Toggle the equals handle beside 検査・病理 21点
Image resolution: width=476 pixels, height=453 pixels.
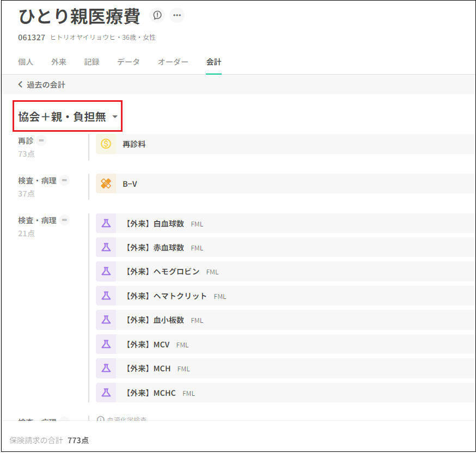(x=64, y=220)
